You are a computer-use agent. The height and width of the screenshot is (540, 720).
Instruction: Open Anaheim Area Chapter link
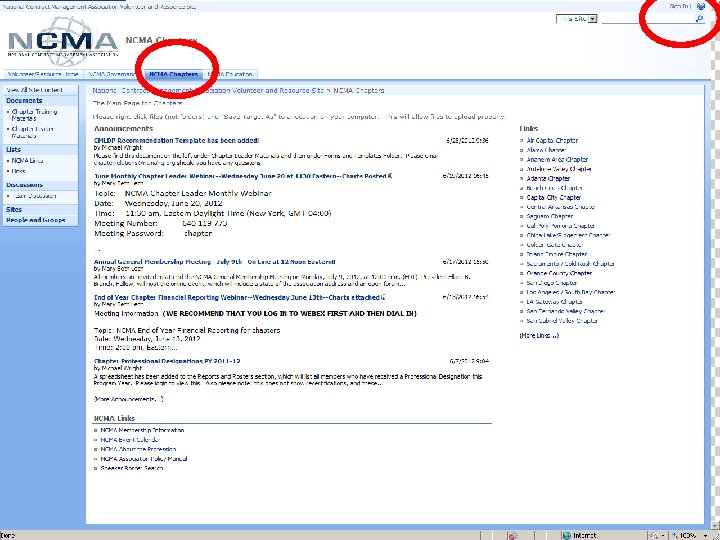tap(557, 159)
